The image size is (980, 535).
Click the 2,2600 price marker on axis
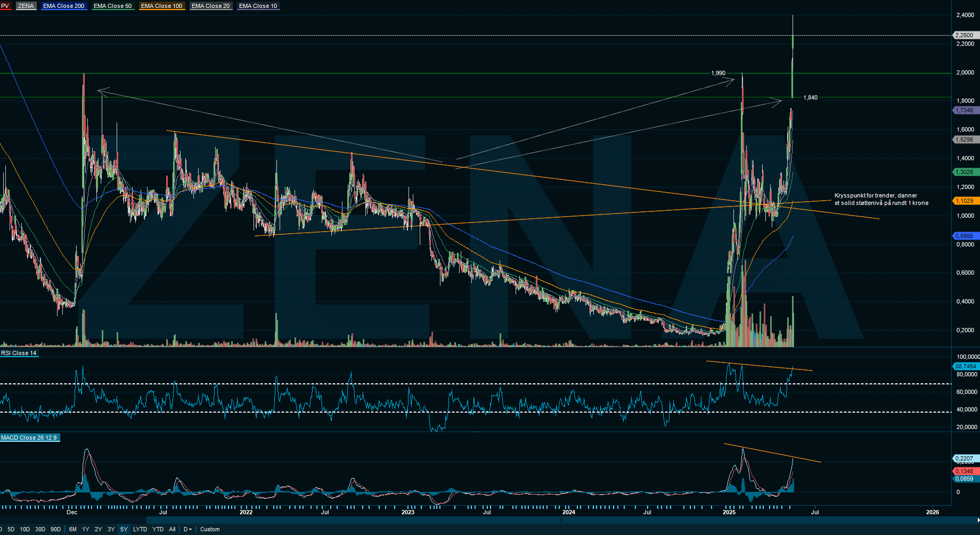[x=965, y=35]
